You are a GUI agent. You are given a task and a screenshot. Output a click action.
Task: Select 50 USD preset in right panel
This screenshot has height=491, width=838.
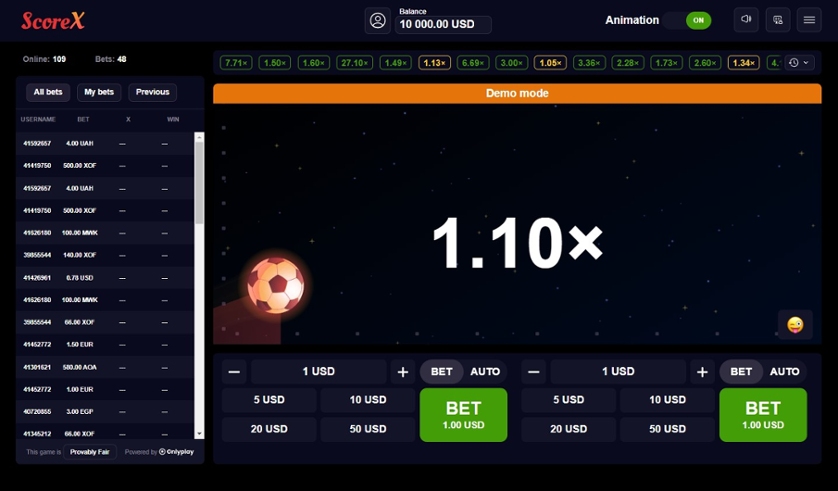[x=667, y=428]
